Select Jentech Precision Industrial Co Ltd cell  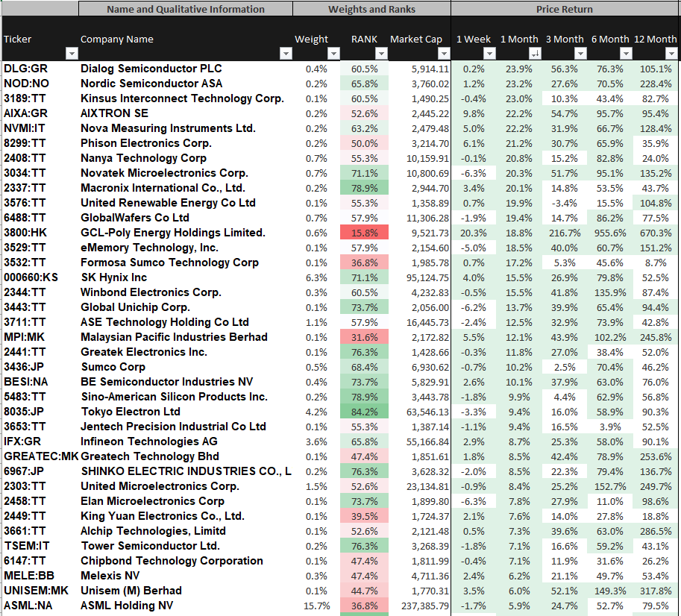[186, 427]
